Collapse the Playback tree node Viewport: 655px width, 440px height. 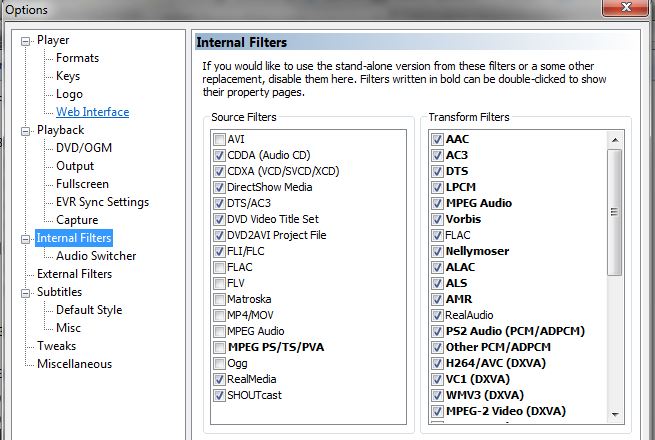25,131
